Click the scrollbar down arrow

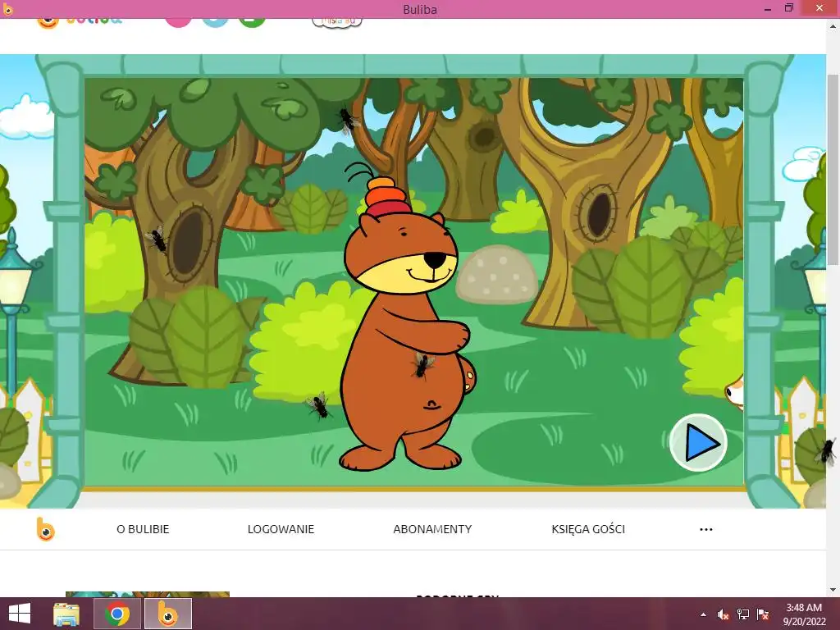[x=833, y=590]
